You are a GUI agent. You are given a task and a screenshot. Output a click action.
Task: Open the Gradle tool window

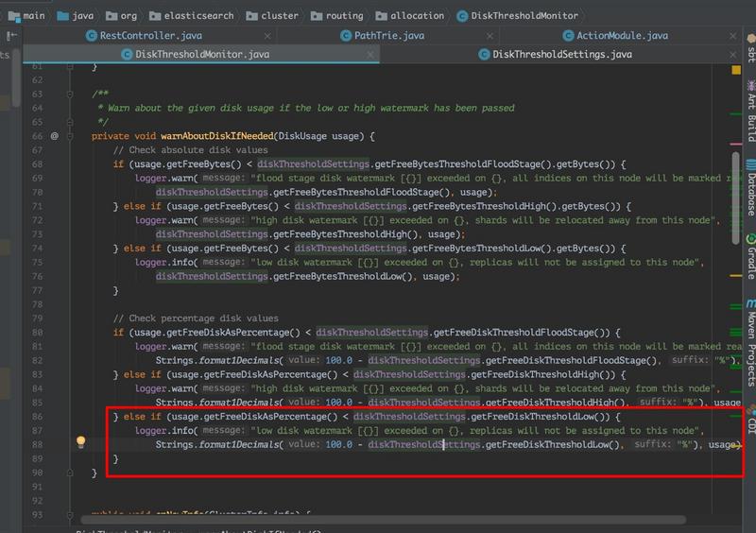point(750,256)
